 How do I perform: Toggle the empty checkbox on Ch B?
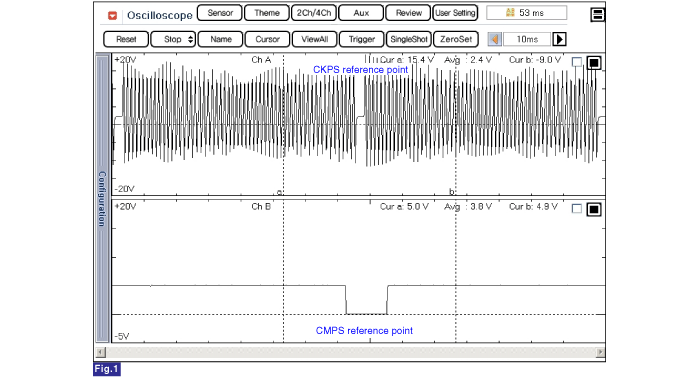pyautogui.click(x=577, y=209)
